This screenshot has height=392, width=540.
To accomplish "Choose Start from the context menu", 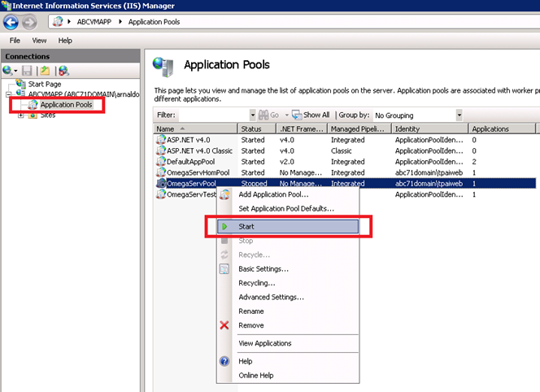I will pos(288,226).
